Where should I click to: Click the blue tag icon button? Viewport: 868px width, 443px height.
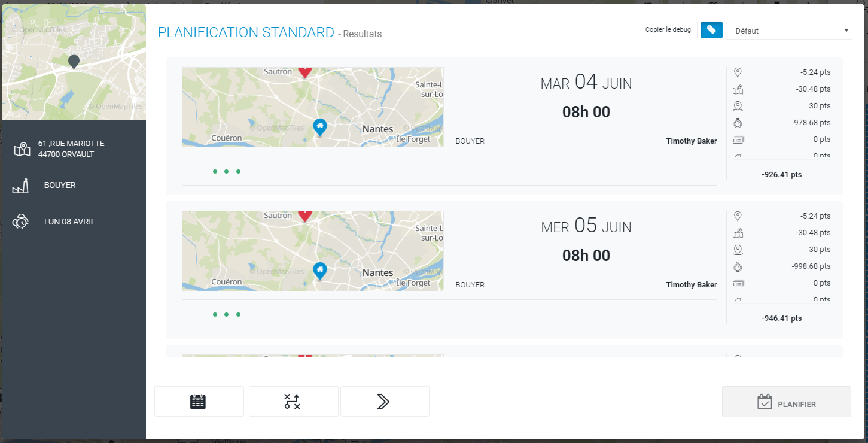pos(711,30)
